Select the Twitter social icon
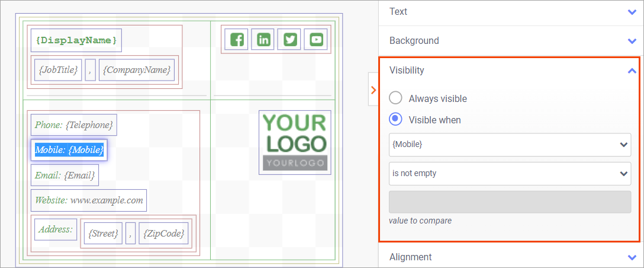The width and height of the screenshot is (644, 268). click(289, 40)
